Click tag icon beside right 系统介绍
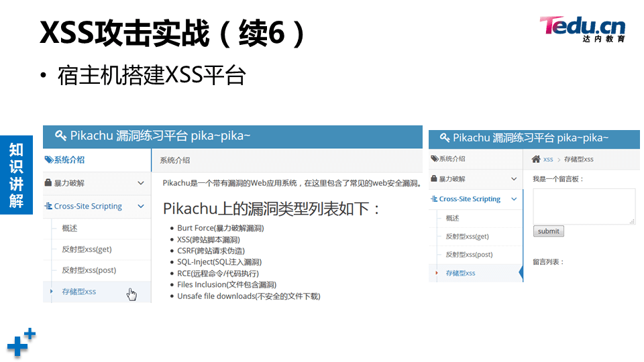Viewport: 644px width, 362px height. click(435, 158)
